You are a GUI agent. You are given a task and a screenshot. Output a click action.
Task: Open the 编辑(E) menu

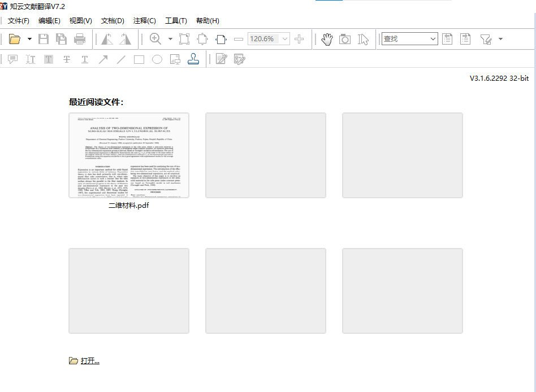49,21
